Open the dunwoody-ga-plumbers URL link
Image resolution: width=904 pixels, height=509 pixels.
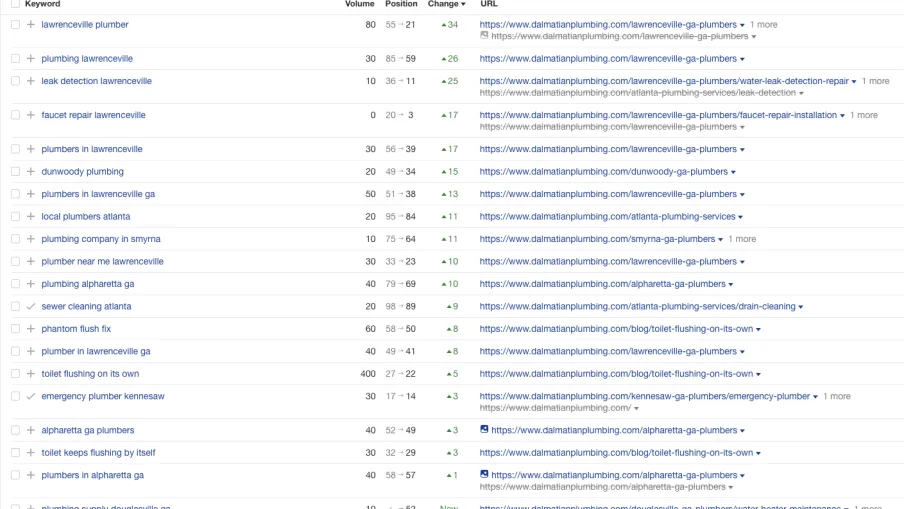tap(604, 172)
